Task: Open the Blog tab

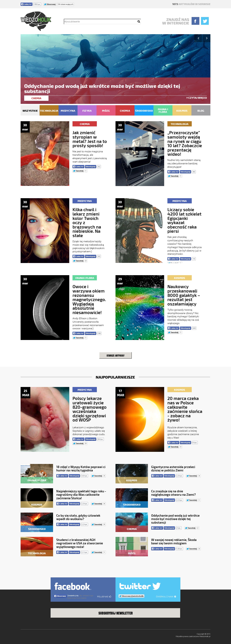Action: [201, 111]
